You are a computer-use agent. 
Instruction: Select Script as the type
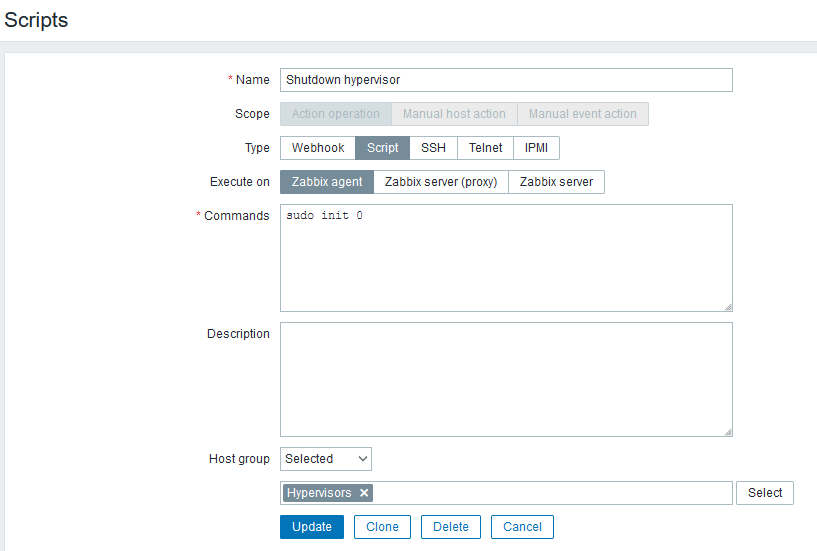tap(382, 148)
